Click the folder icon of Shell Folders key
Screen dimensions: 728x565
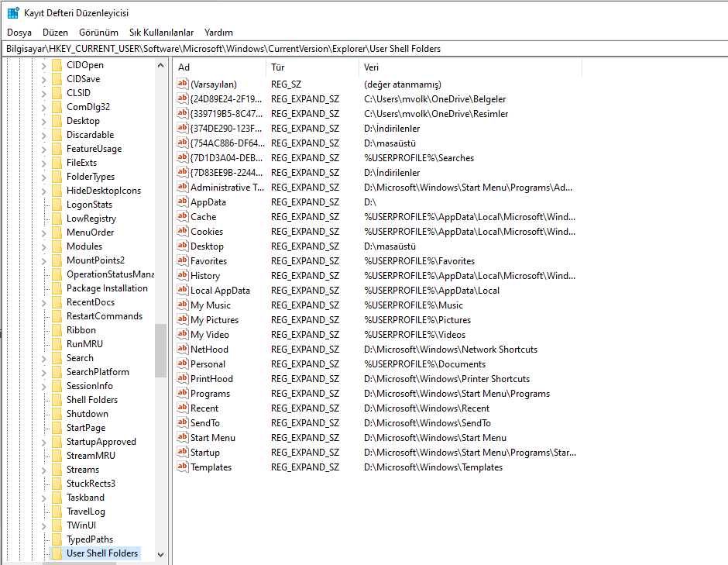[57, 400]
